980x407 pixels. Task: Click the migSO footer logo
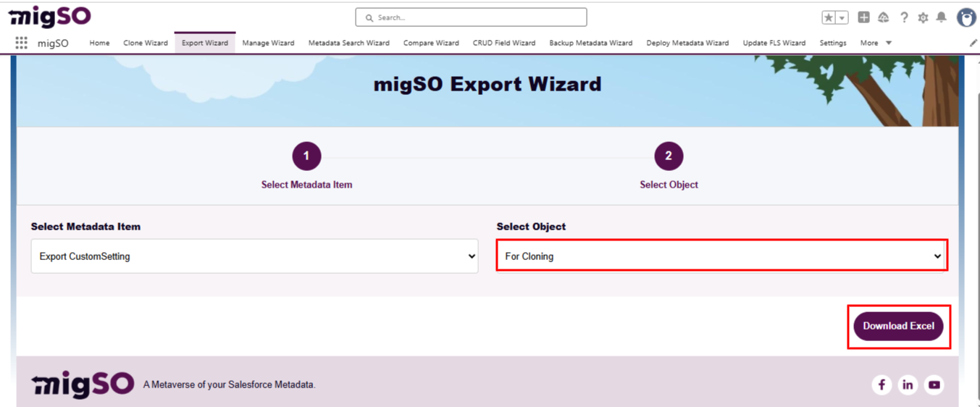(x=83, y=384)
